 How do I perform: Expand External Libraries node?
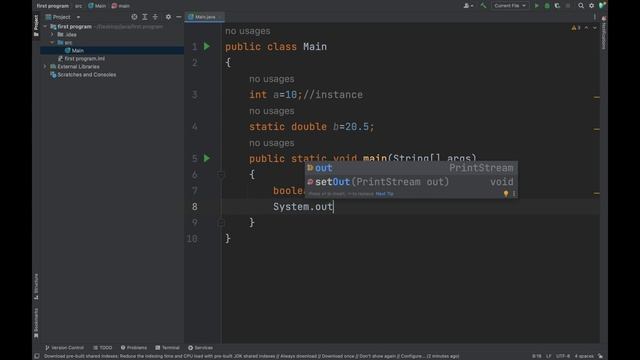tap(45, 67)
